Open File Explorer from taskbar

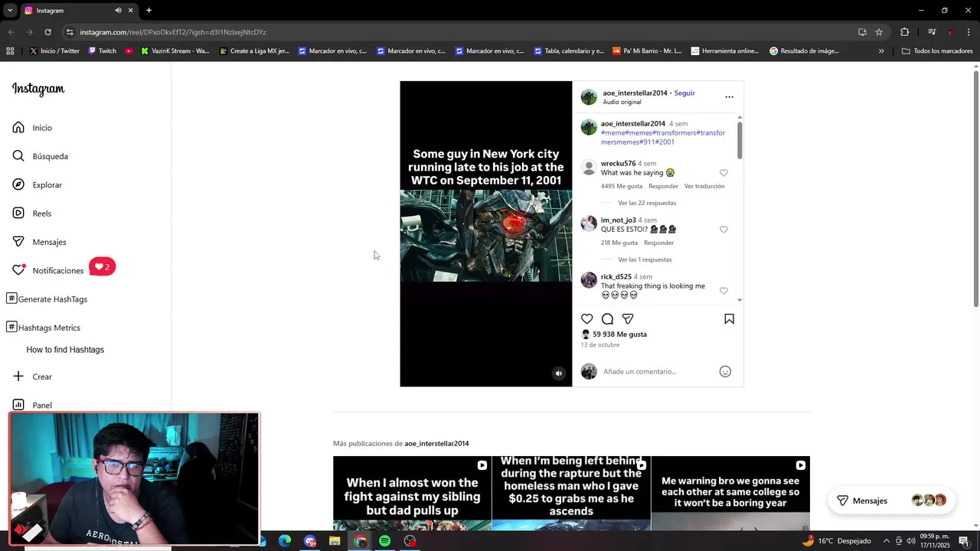point(335,541)
